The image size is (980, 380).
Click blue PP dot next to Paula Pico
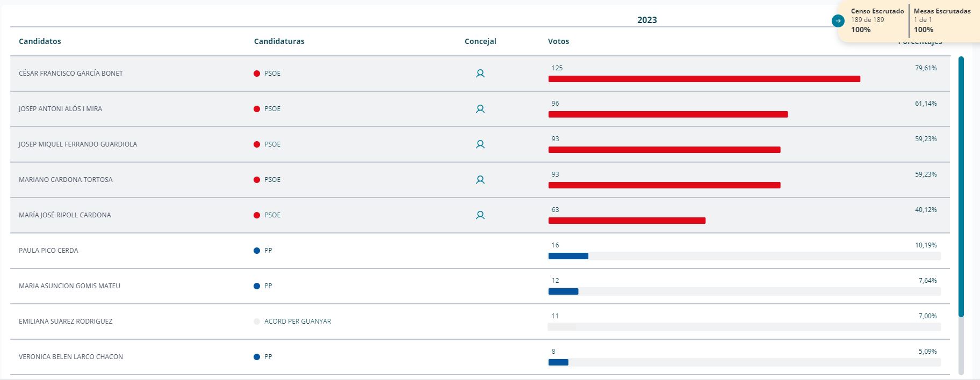pos(257,251)
